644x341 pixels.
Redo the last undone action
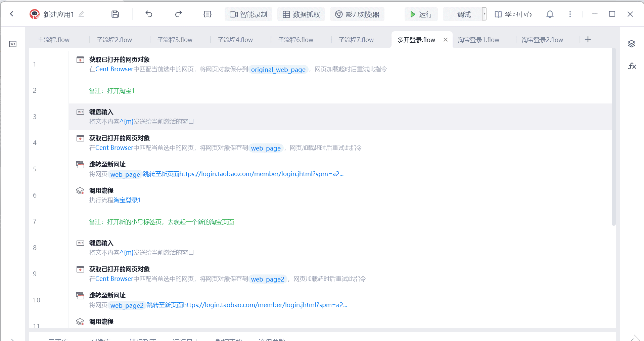pos(178,14)
